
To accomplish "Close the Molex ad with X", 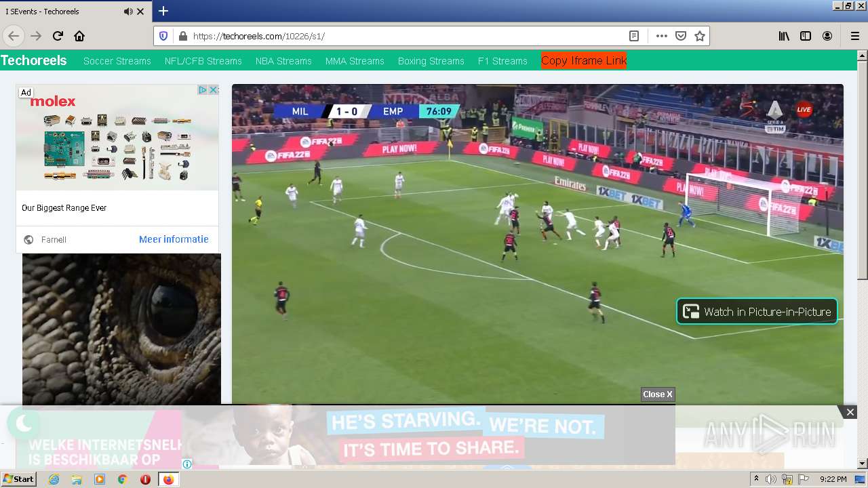I will click(213, 90).
